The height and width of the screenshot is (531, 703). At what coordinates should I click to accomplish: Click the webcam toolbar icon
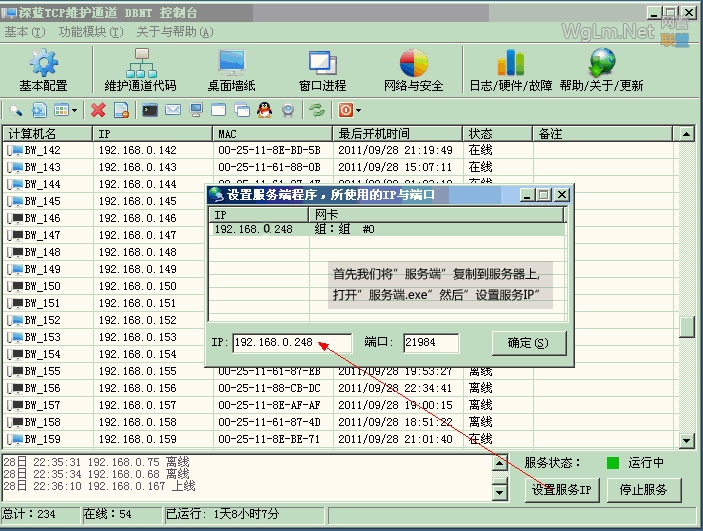[x=288, y=110]
